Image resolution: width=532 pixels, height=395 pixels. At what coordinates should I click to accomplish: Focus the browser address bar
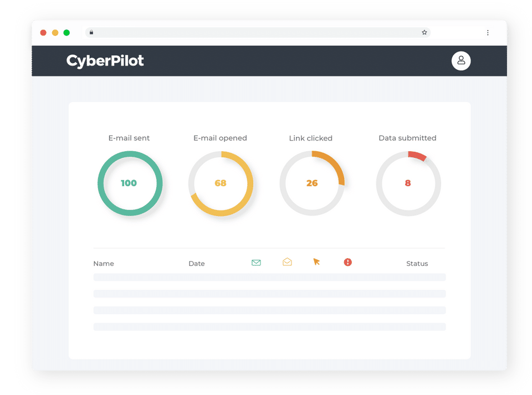[258, 33]
